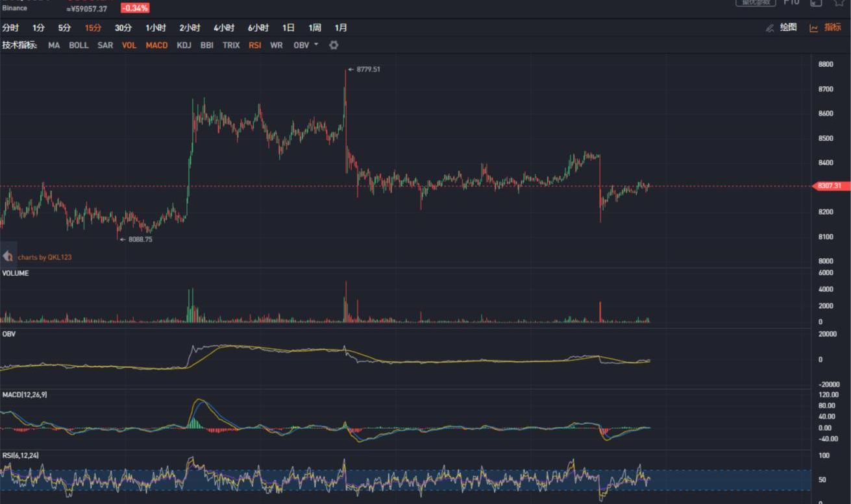This screenshot has width=851, height=504.
Task: Click the orange chart indicator icon
Action: pyautogui.click(x=813, y=28)
